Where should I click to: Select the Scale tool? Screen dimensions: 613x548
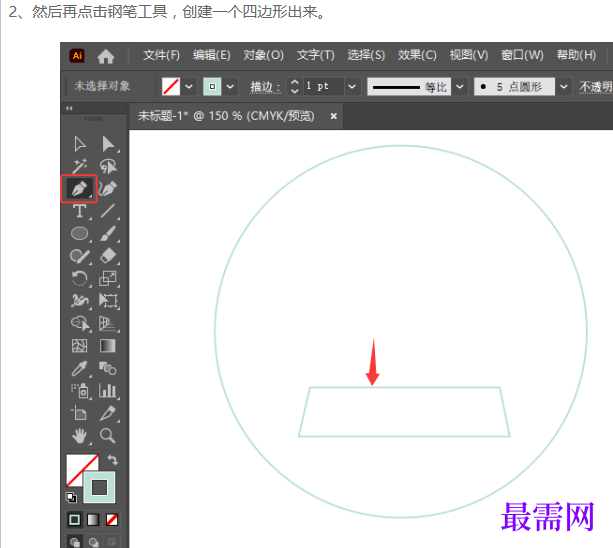click(108, 279)
